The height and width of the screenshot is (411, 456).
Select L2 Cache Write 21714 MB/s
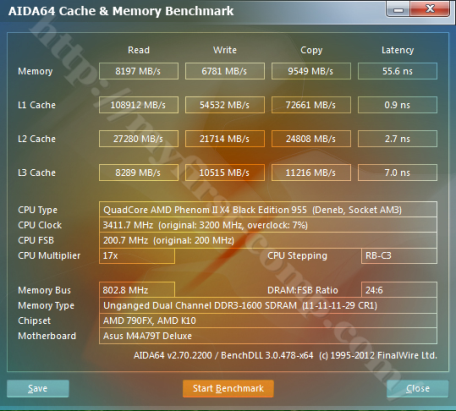point(225,139)
